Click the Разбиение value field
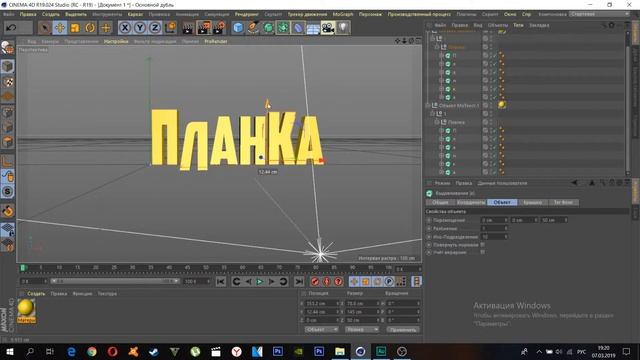 coord(494,228)
